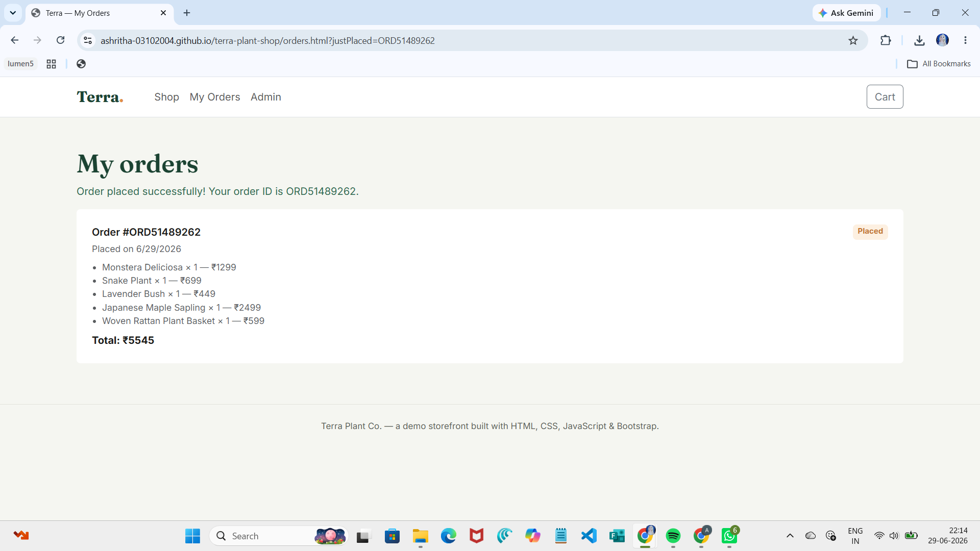Open the Cart button
The width and height of the screenshot is (980, 551).
pos(885,97)
